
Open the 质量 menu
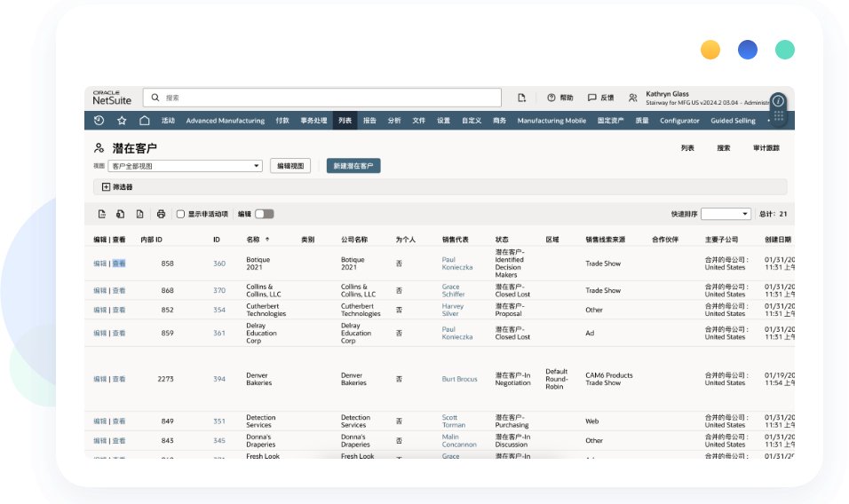tap(642, 121)
